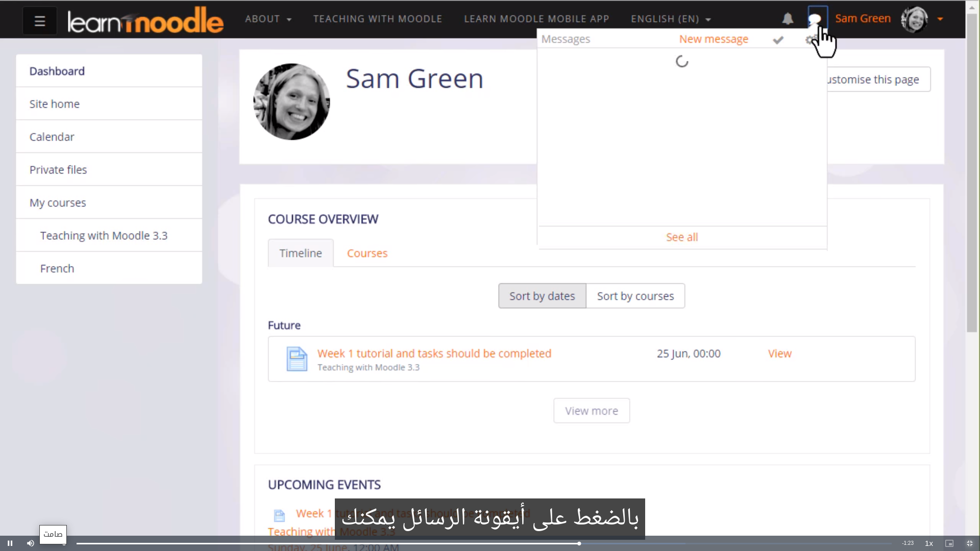Click View for the Week 1 task
Viewport: 980px width, 551px height.
click(779, 354)
